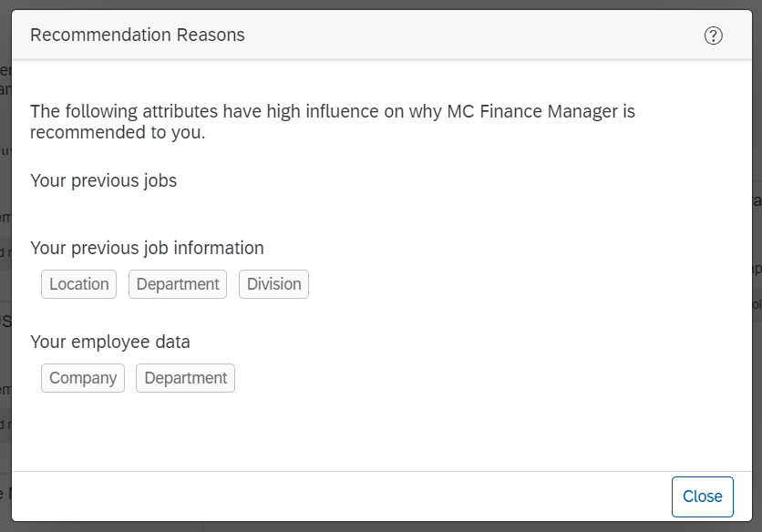Screen dimensions: 762x532
Task: Click the 'recommended to you.' description line
Action: point(118,133)
